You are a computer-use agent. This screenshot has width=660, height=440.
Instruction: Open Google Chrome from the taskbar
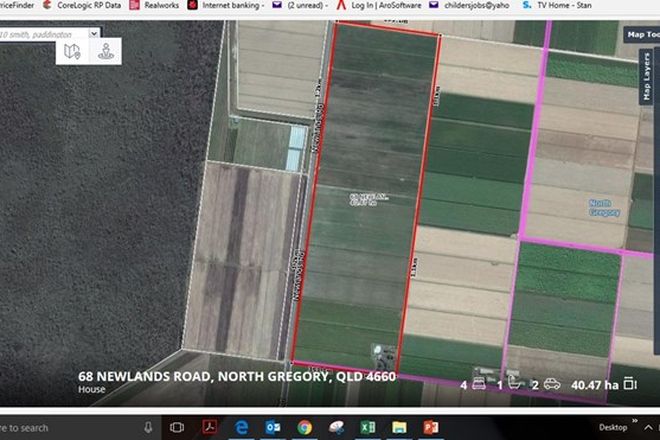[304, 427]
